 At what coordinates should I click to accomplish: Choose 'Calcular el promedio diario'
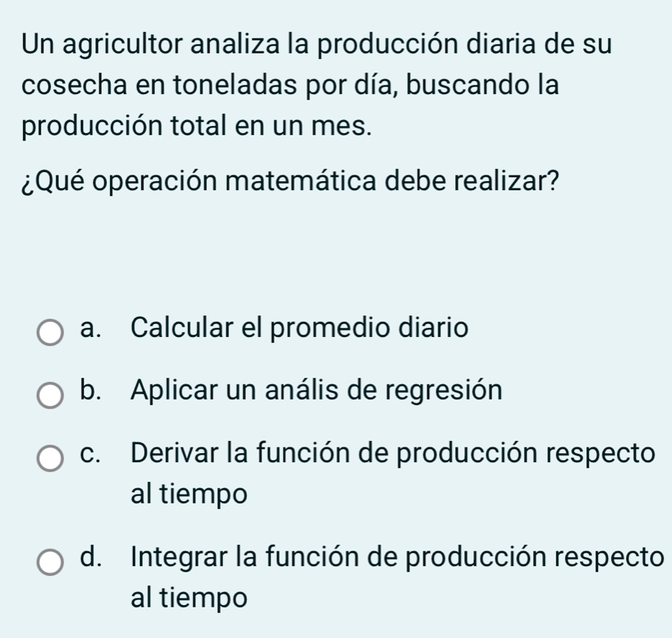(x=298, y=329)
